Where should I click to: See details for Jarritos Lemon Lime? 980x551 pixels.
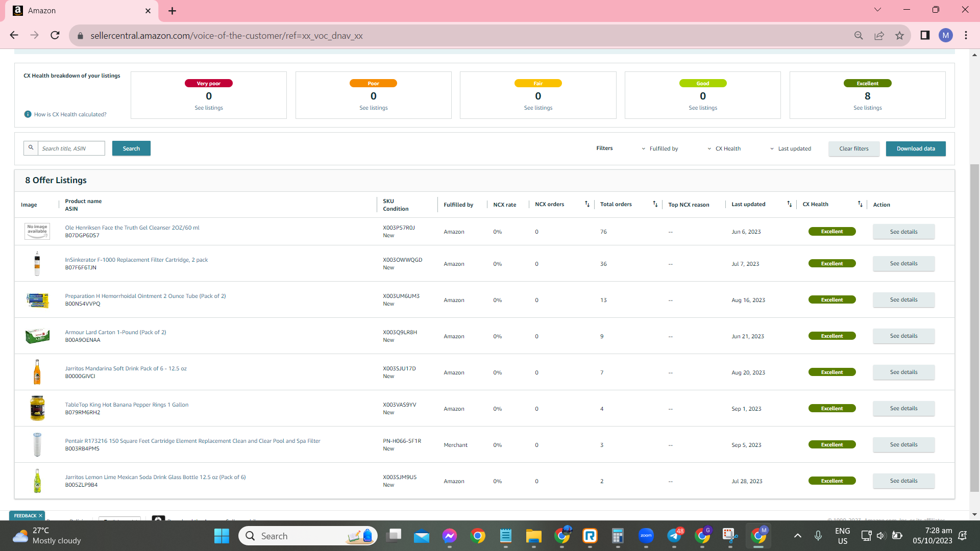903,481
